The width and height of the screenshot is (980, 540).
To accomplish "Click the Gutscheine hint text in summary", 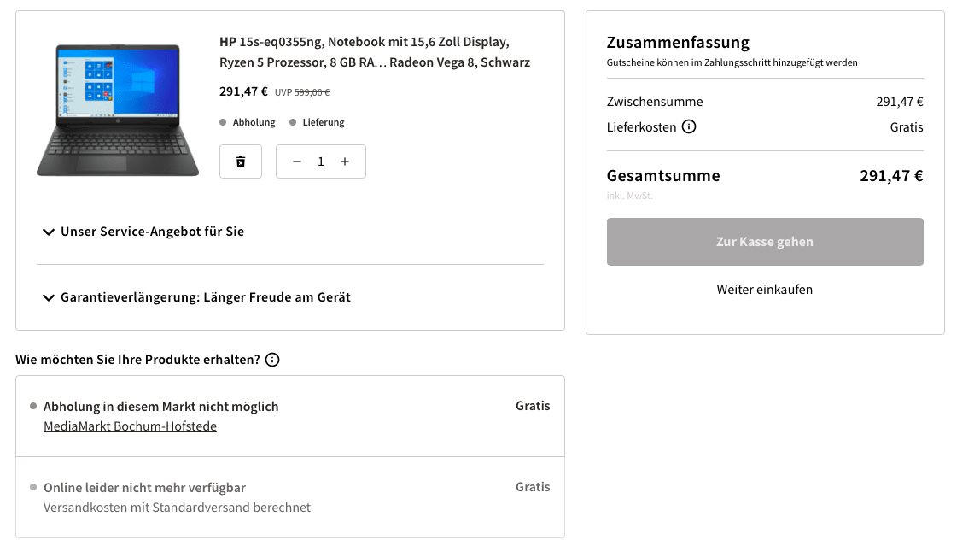I will pyautogui.click(x=732, y=62).
